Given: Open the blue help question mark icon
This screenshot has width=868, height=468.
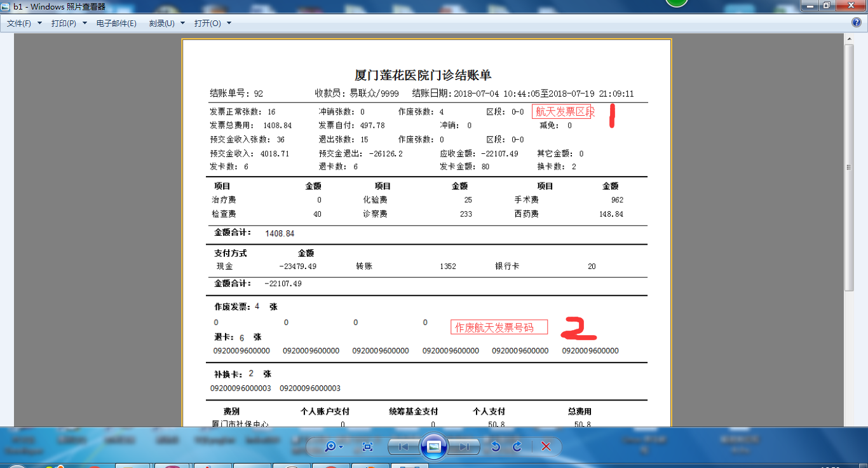Looking at the screenshot, I should [x=857, y=23].
